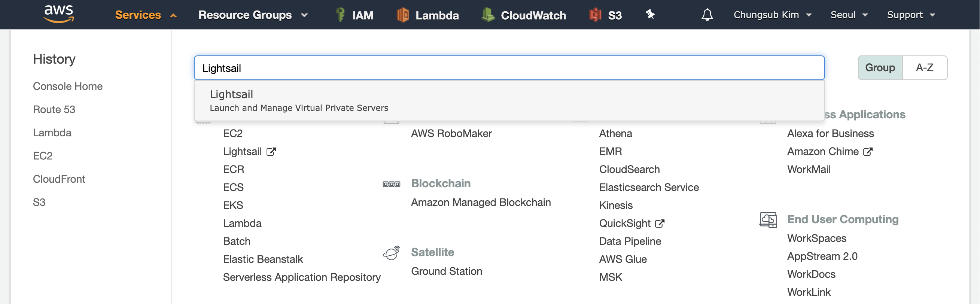Open S3 from the History list
The height and width of the screenshot is (304, 980).
(39, 203)
